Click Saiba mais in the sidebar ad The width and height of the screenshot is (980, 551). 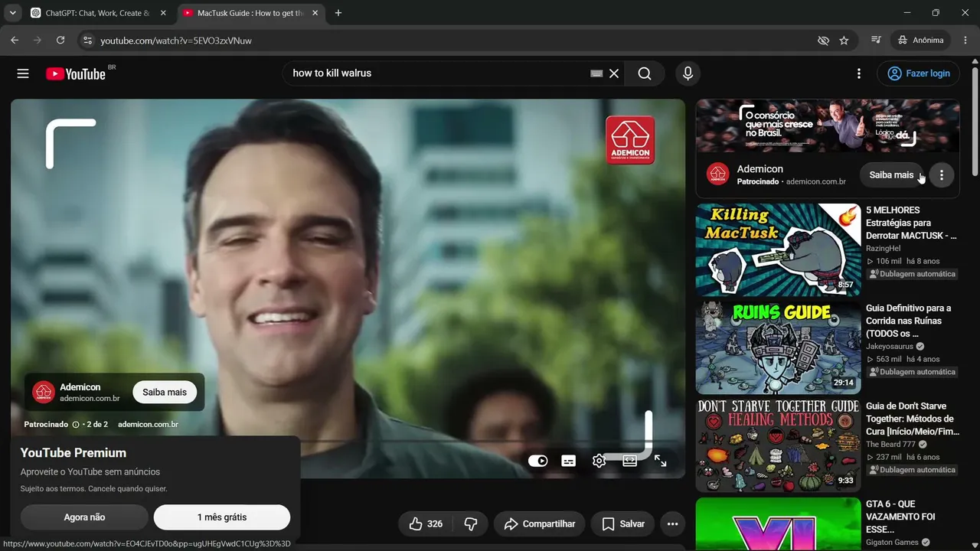coord(891,174)
